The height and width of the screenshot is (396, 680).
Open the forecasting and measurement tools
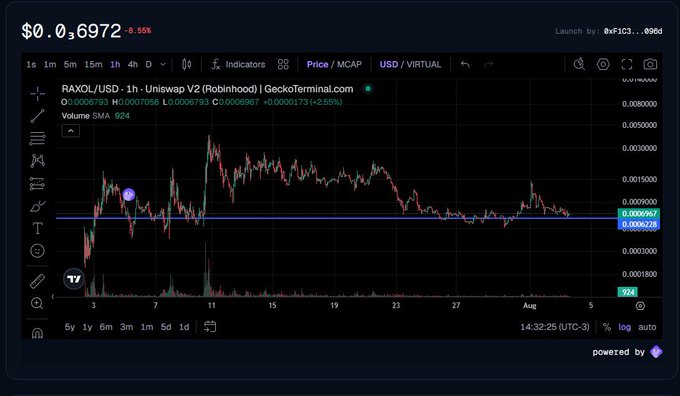tap(37, 184)
